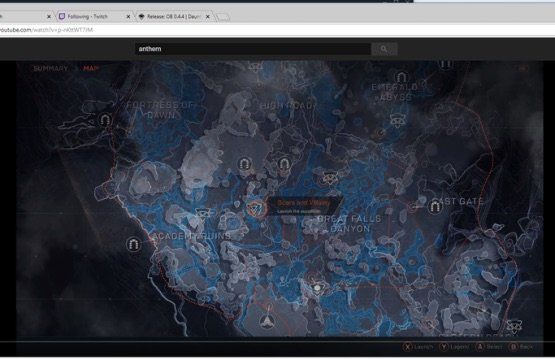
Task: Click the A Select prompt
Action: 489,347
